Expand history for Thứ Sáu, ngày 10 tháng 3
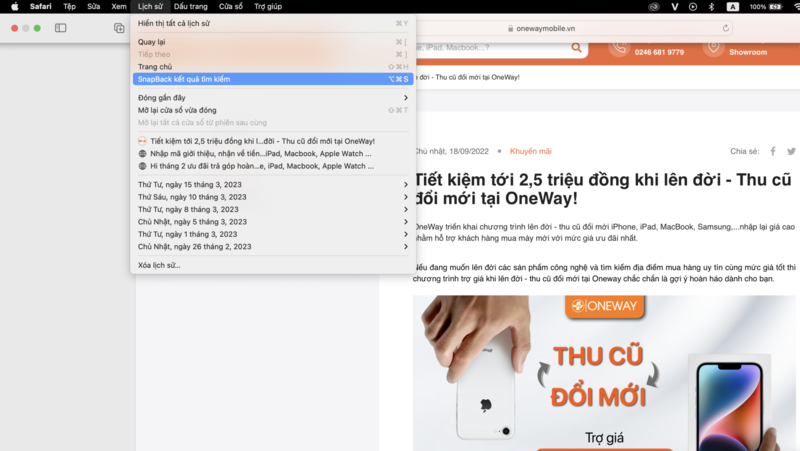800x451 pixels. (x=405, y=197)
